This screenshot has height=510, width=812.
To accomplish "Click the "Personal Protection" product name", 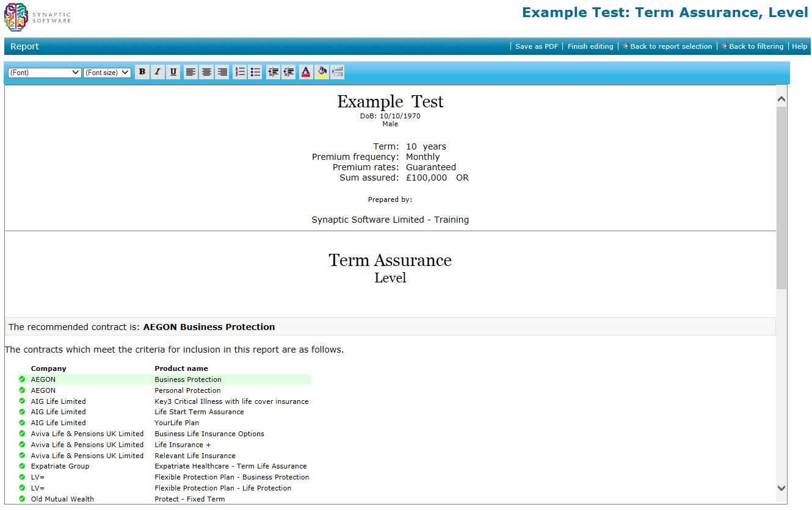I will pyautogui.click(x=187, y=390).
